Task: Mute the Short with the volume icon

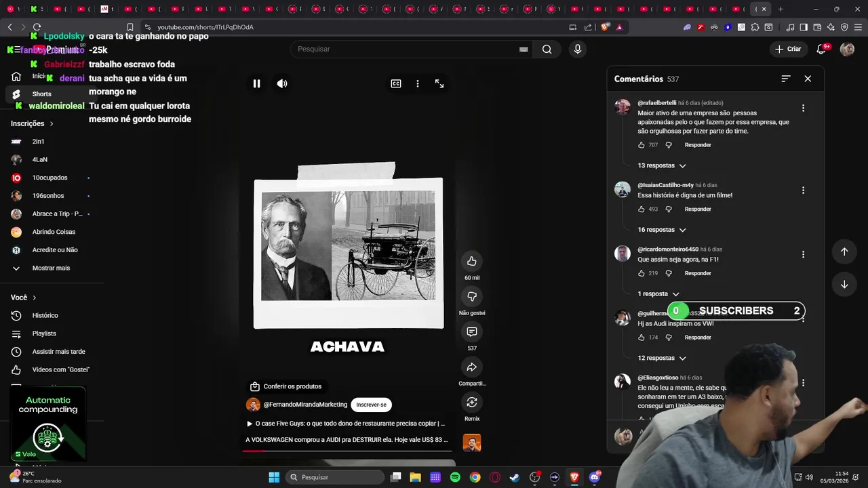Action: [282, 83]
